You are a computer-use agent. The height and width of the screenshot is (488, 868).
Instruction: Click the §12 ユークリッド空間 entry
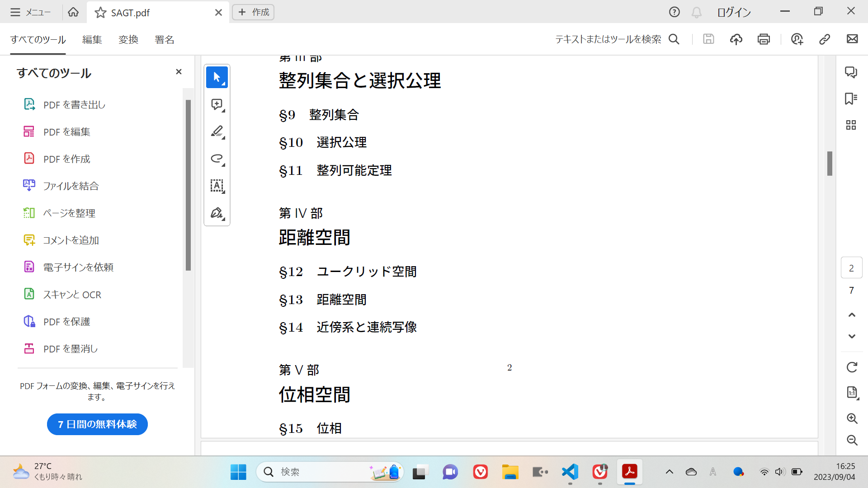pyautogui.click(x=348, y=272)
